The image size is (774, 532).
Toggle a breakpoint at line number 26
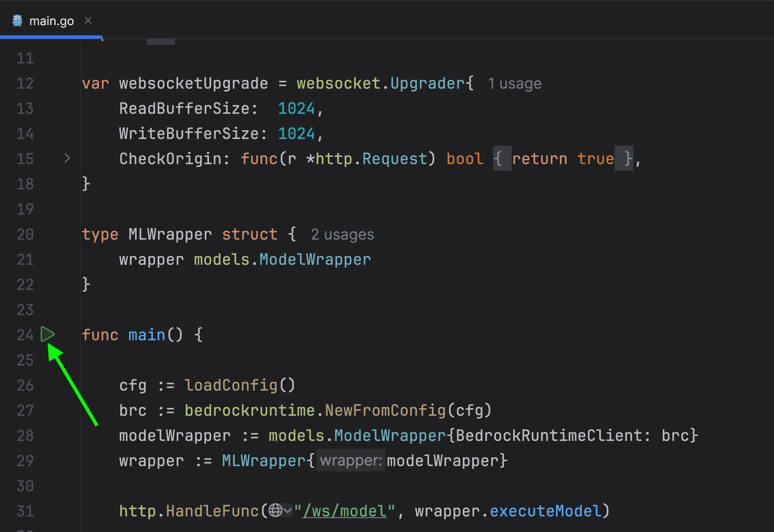click(x=25, y=385)
